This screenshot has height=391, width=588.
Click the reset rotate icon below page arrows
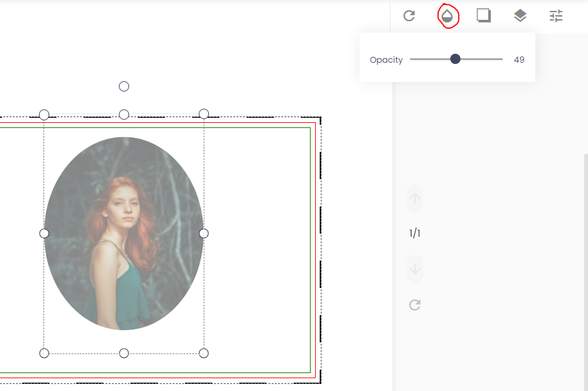pyautogui.click(x=415, y=305)
